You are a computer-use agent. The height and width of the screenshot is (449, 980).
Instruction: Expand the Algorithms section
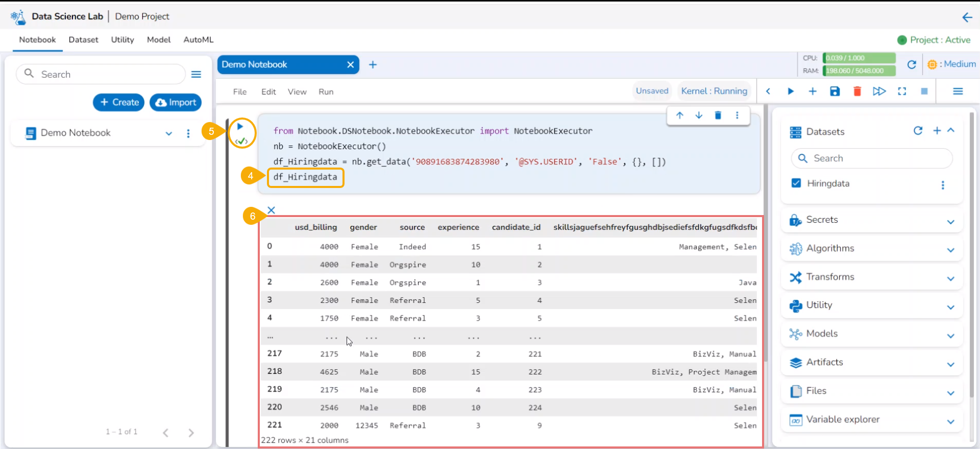(x=950, y=250)
